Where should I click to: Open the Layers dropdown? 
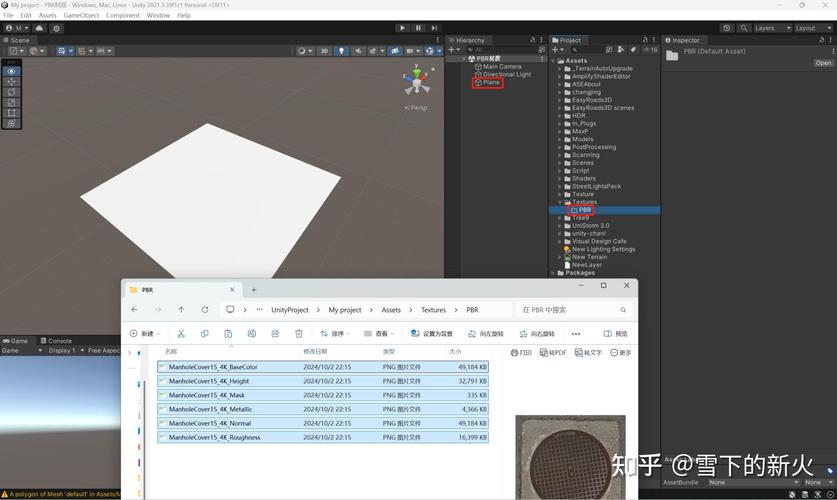pos(769,28)
